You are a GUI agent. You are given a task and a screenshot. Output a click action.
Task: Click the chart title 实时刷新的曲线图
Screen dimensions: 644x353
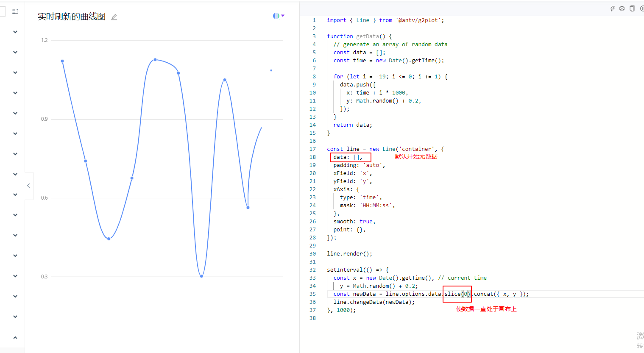(x=71, y=16)
